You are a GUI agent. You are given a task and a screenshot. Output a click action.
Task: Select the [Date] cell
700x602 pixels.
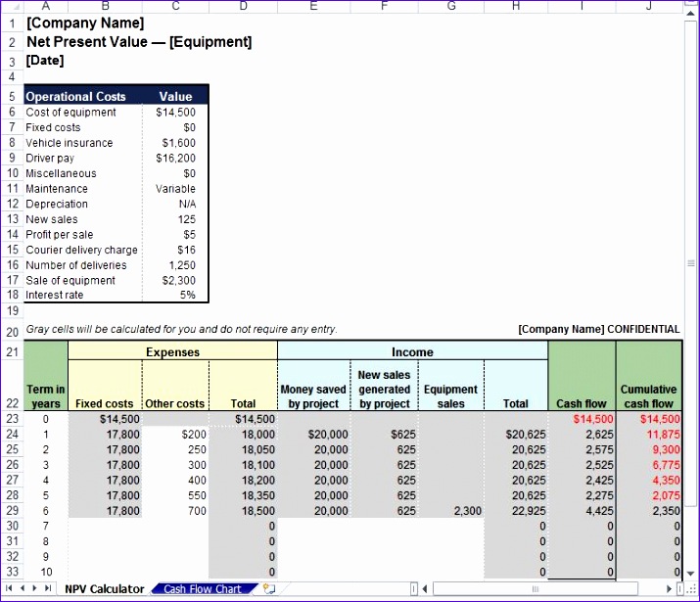tap(45, 61)
